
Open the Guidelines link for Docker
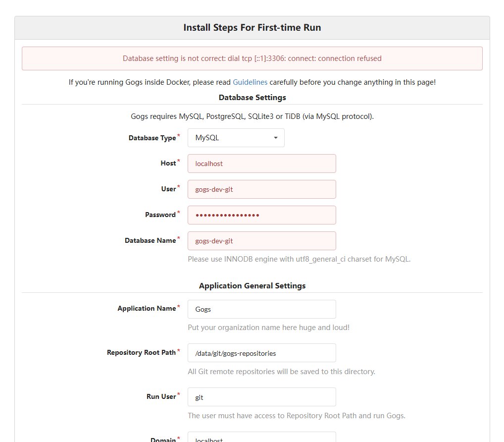click(x=250, y=82)
